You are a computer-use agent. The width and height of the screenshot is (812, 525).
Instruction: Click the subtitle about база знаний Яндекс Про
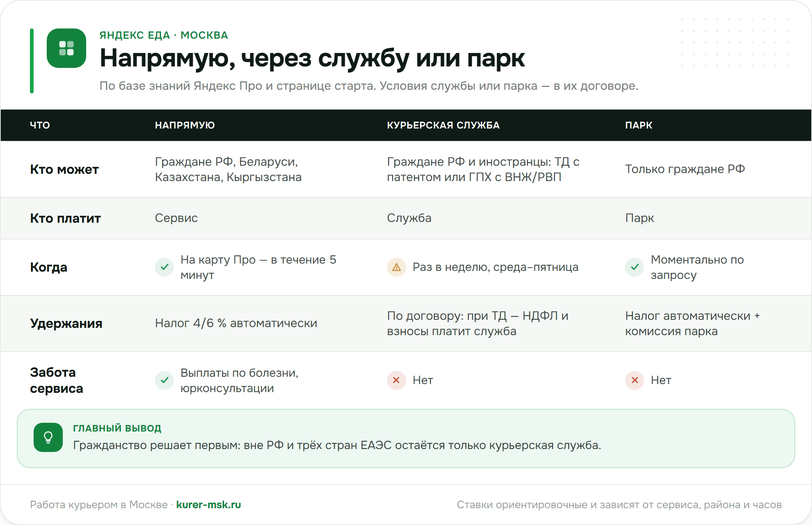click(x=369, y=86)
